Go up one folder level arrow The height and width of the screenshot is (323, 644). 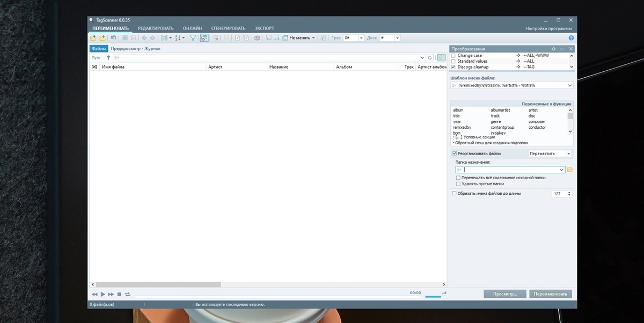(108, 57)
